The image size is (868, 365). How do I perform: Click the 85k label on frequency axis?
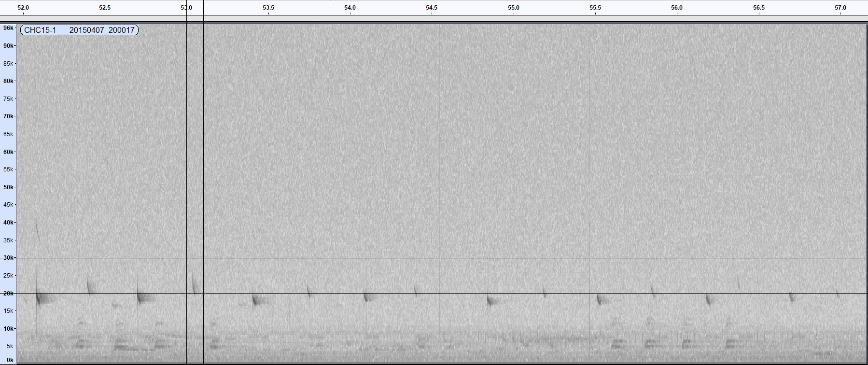coord(8,63)
